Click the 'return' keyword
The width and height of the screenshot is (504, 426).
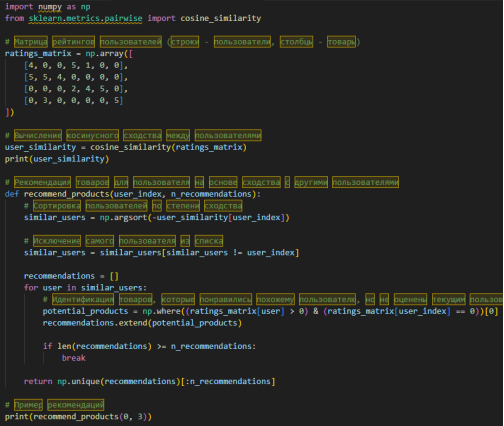(38, 381)
